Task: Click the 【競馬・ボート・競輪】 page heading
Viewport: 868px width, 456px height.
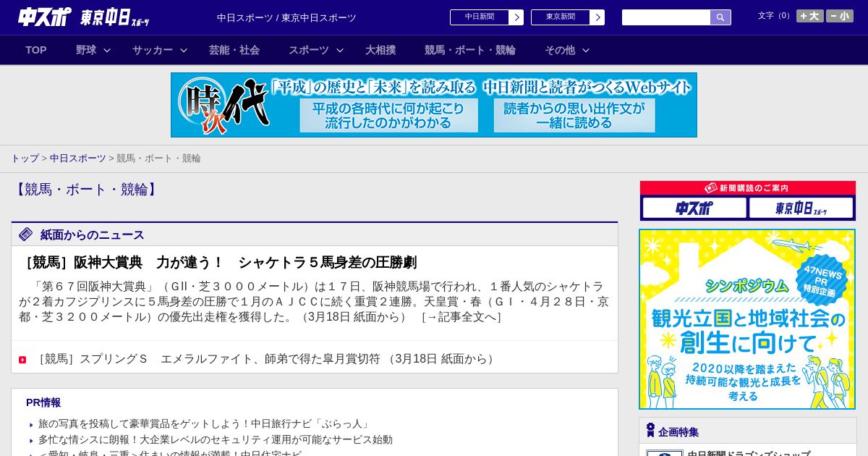Action: pyautogui.click(x=85, y=190)
